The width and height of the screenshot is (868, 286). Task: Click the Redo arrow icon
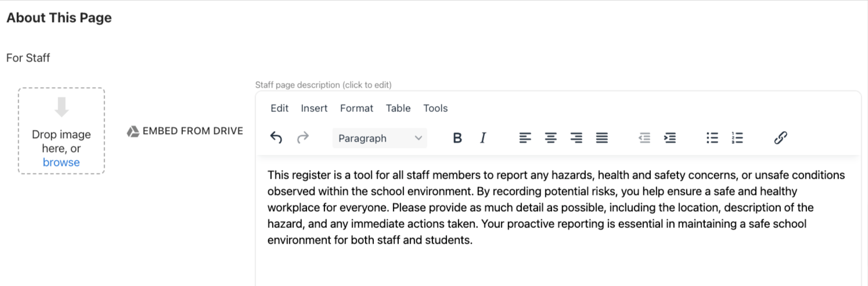point(302,138)
